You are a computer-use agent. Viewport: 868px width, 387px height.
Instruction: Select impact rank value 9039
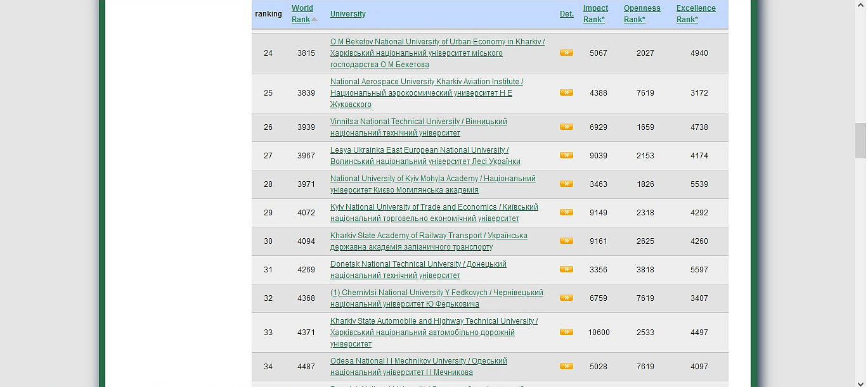599,156
